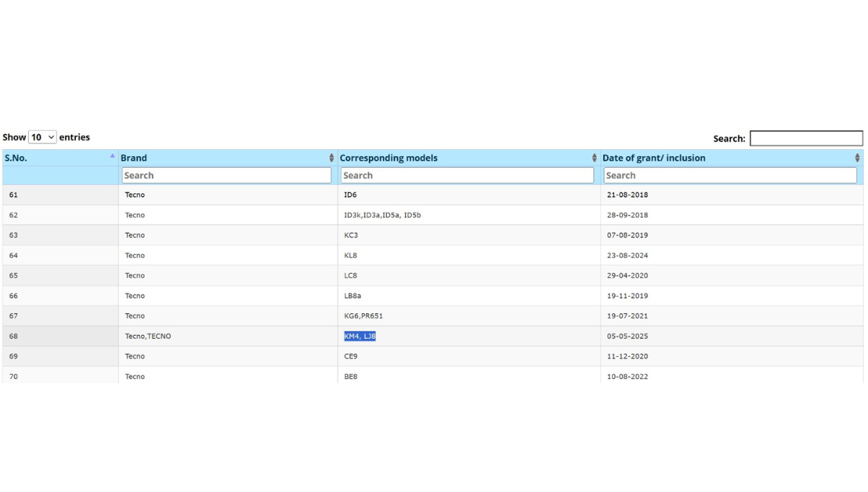Click the Brand column header label
The image size is (868, 492).
134,158
